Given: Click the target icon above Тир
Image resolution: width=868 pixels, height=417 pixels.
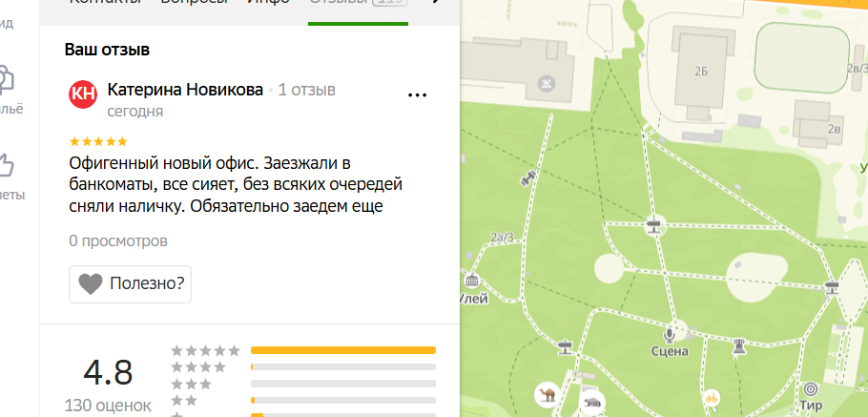Looking at the screenshot, I should tap(811, 388).
